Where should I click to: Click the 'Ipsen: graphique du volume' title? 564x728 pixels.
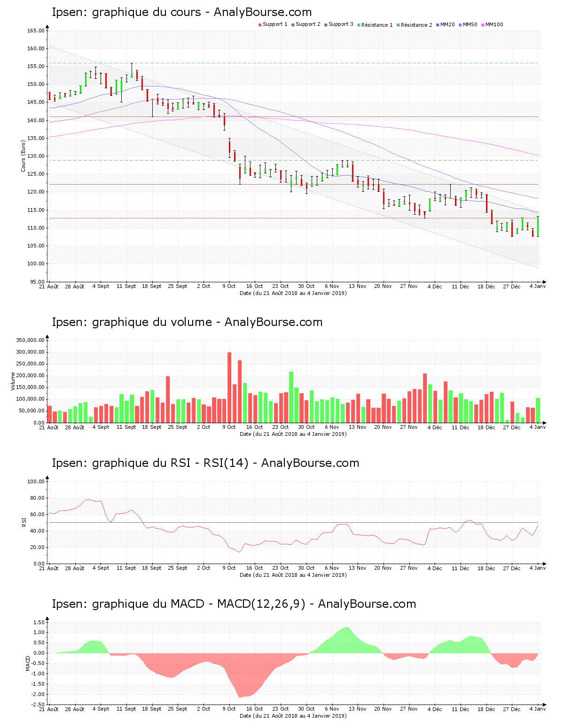(187, 322)
